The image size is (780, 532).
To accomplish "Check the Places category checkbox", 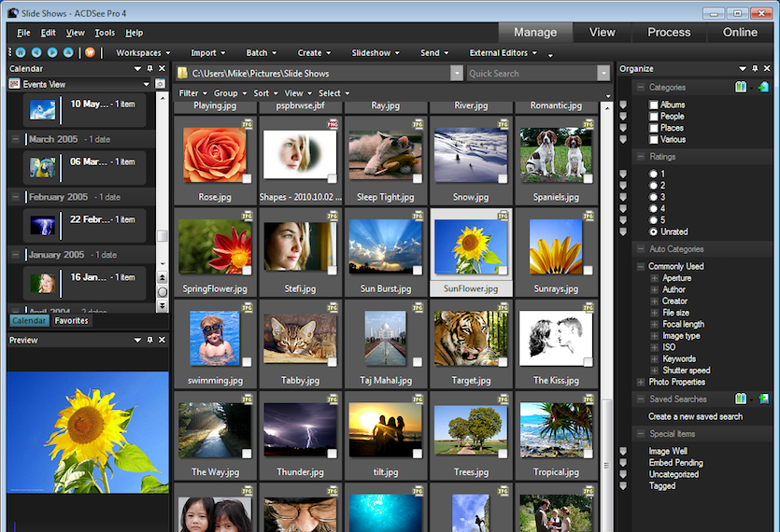I will tap(654, 128).
